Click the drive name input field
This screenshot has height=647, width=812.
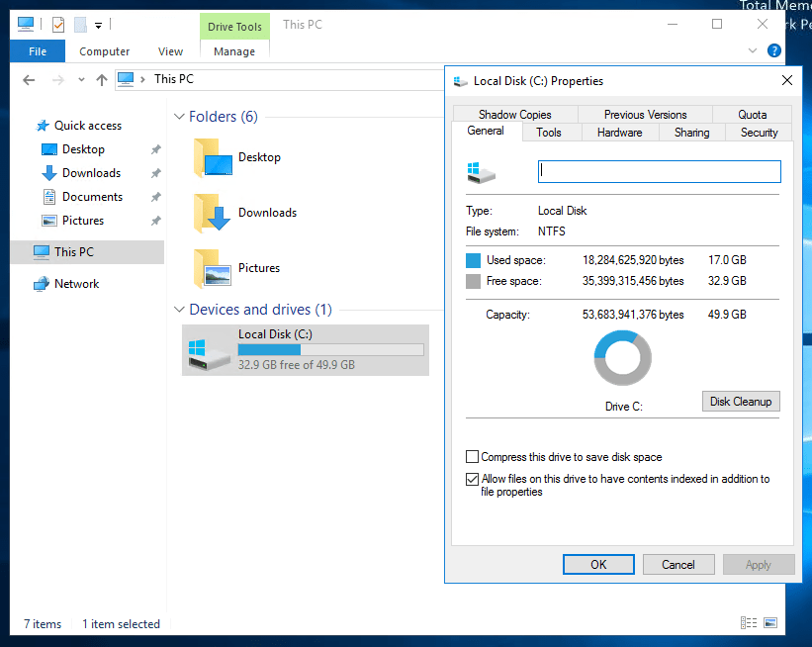[659, 171]
